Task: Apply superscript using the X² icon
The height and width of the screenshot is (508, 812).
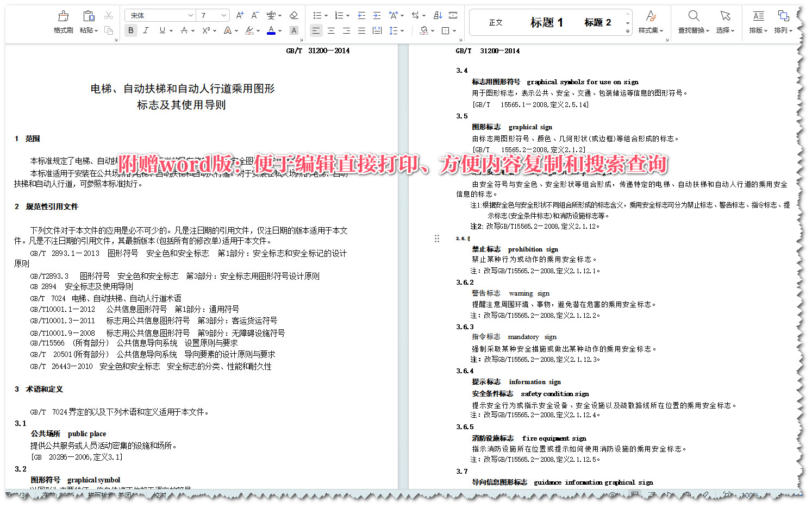Action: tap(206, 30)
